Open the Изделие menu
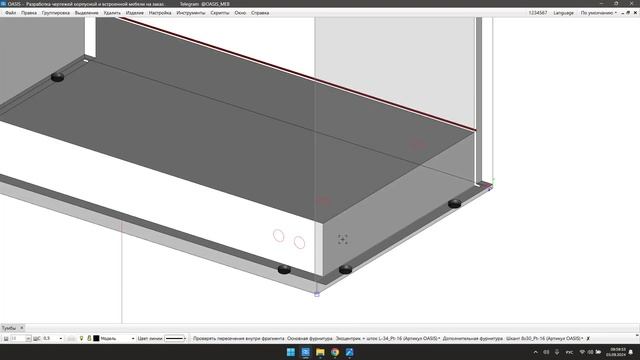 coord(135,13)
